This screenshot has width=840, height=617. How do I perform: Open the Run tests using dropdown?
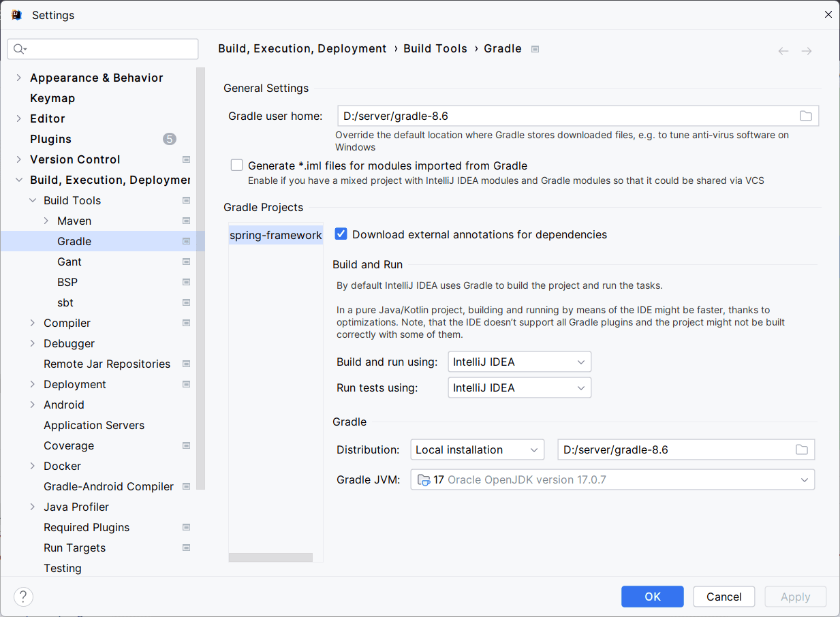(x=519, y=387)
